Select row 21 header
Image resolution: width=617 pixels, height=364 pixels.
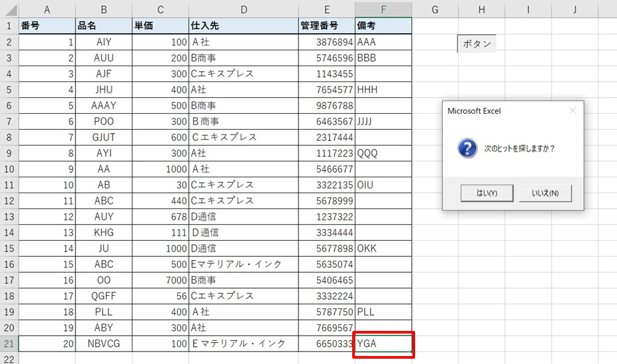[x=9, y=343]
